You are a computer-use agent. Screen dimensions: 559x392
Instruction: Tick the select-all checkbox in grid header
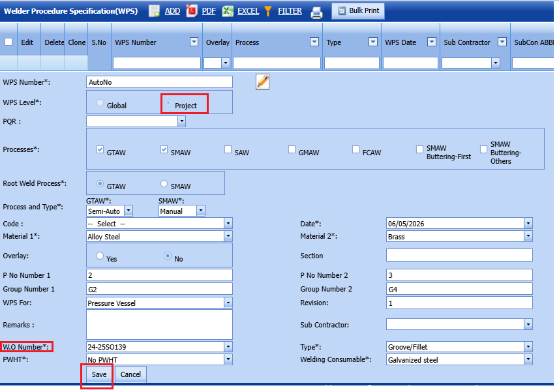[x=8, y=42]
